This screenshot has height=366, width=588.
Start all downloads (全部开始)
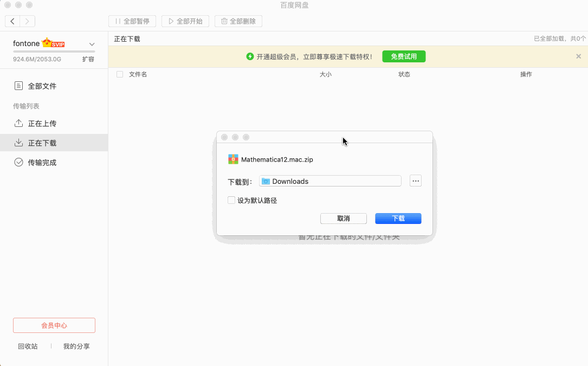[x=185, y=21]
